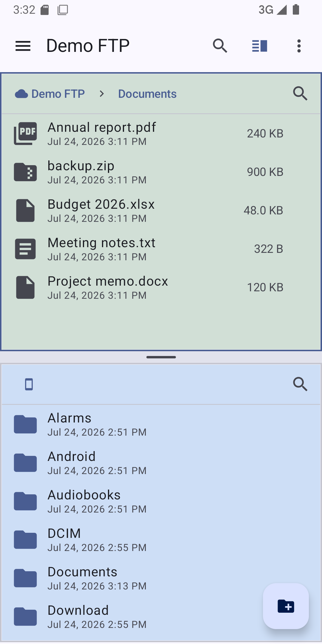
Task: Open the three-dot overflow menu
Action: (x=299, y=46)
